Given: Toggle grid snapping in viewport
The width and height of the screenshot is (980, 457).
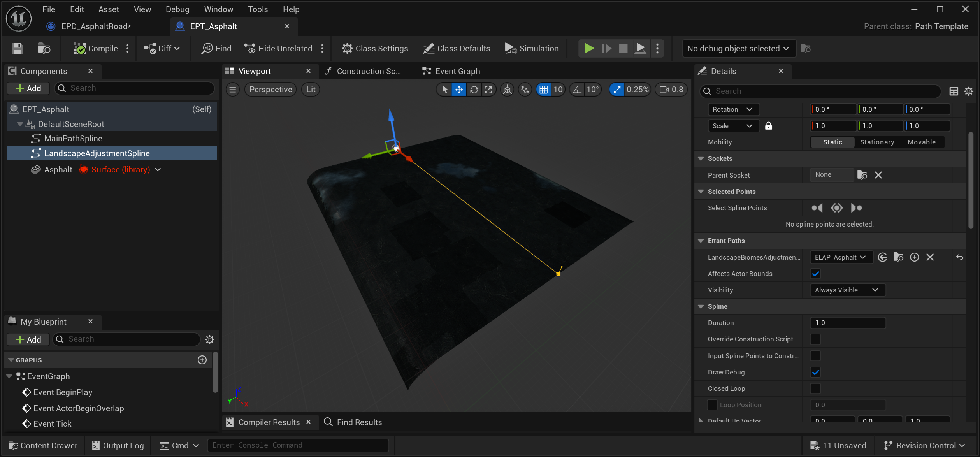Looking at the screenshot, I should (x=543, y=90).
